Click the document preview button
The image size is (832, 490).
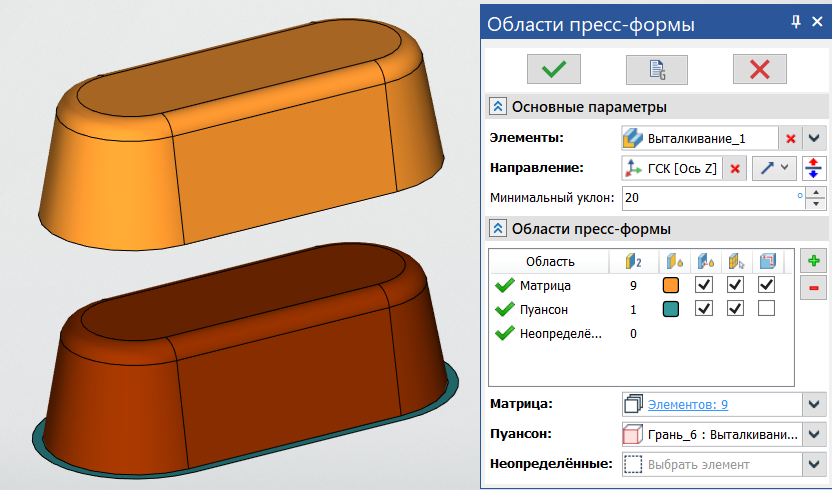click(x=656, y=69)
